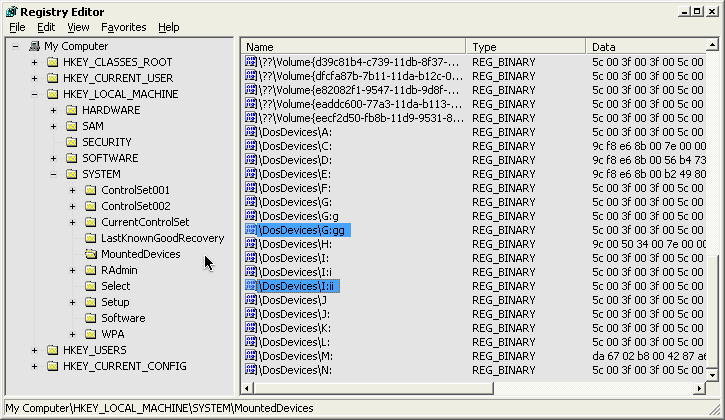The image size is (725, 420).
Task: Click the LastKnownGoodRecovery folder icon
Action: (x=91, y=238)
